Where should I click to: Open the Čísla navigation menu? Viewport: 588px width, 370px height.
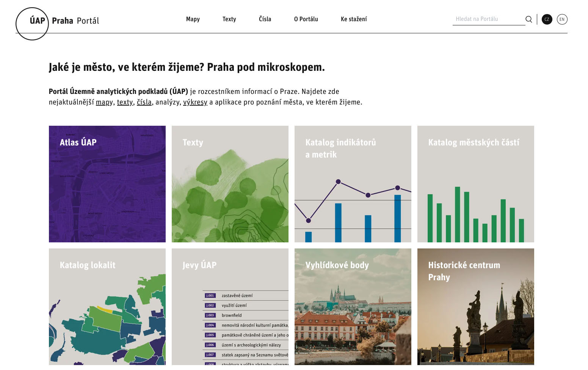coord(265,19)
